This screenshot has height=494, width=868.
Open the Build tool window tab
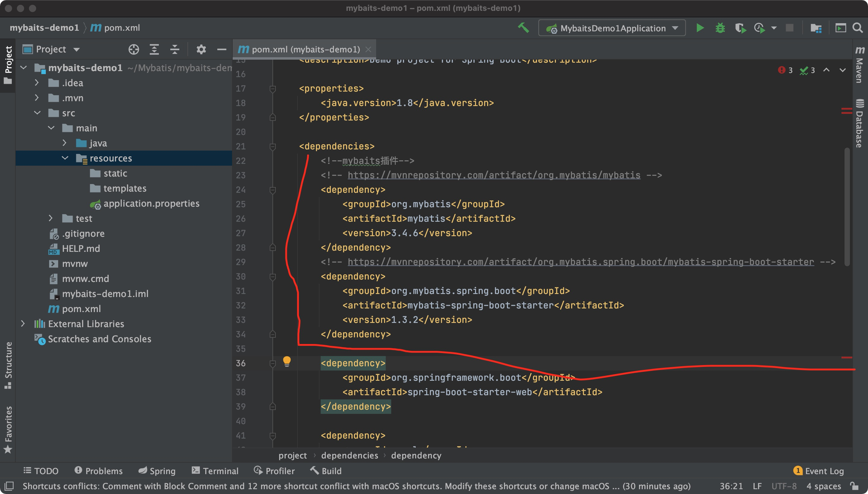[326, 471]
